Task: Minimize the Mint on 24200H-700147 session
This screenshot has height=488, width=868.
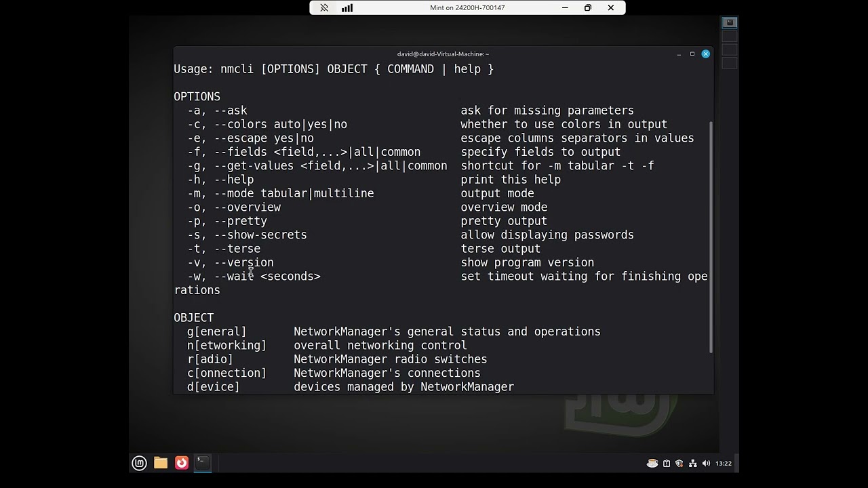Action: coord(565,8)
